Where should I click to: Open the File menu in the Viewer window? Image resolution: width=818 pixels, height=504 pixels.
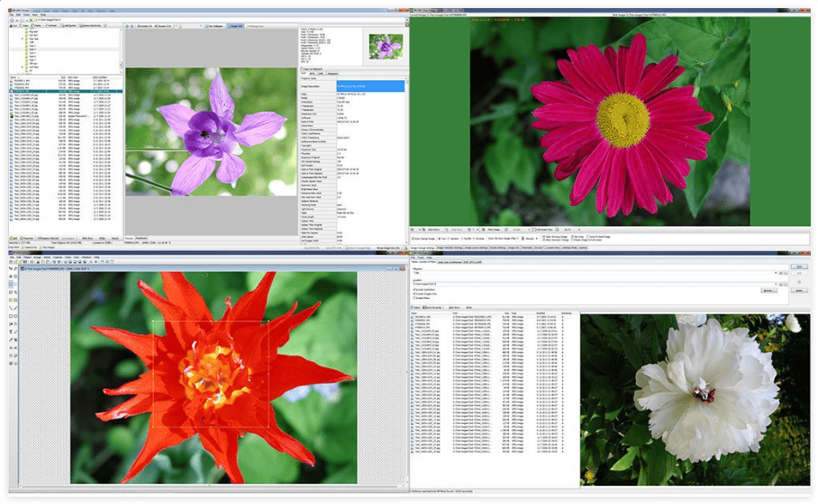12,14
